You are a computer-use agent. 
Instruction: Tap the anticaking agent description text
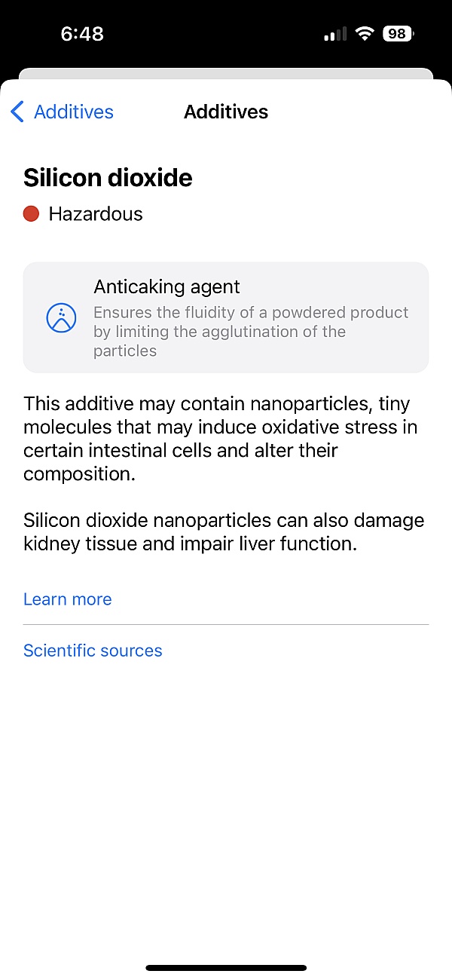pyautogui.click(x=251, y=332)
